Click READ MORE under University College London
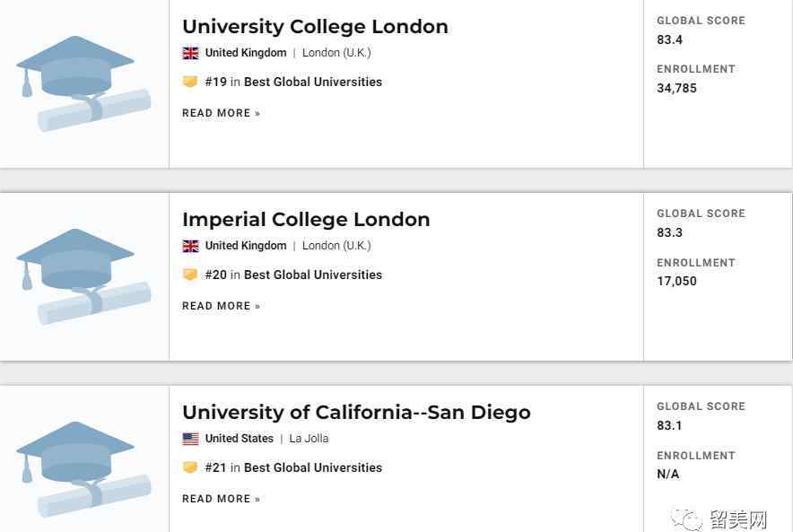The width and height of the screenshot is (793, 532). click(x=221, y=113)
